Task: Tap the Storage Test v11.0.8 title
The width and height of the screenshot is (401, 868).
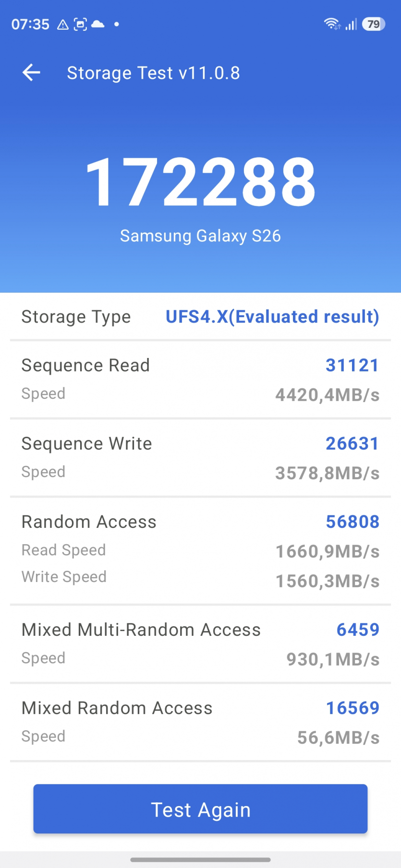Action: 153,73
